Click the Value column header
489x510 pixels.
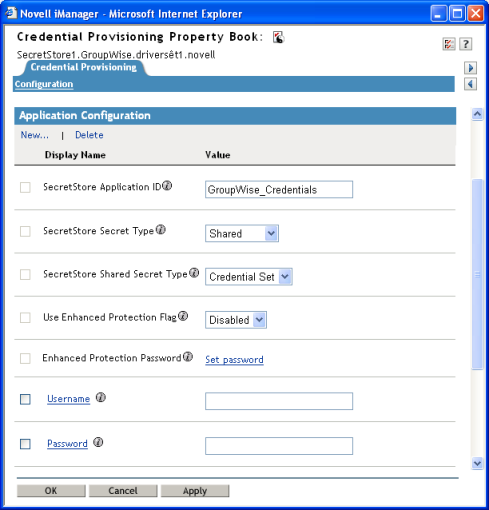click(x=218, y=155)
